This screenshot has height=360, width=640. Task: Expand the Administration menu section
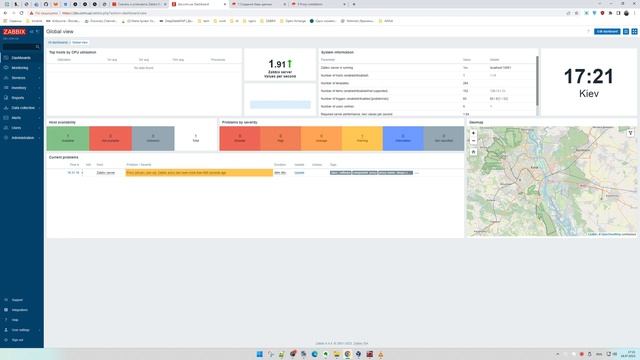pyautogui.click(x=21, y=138)
